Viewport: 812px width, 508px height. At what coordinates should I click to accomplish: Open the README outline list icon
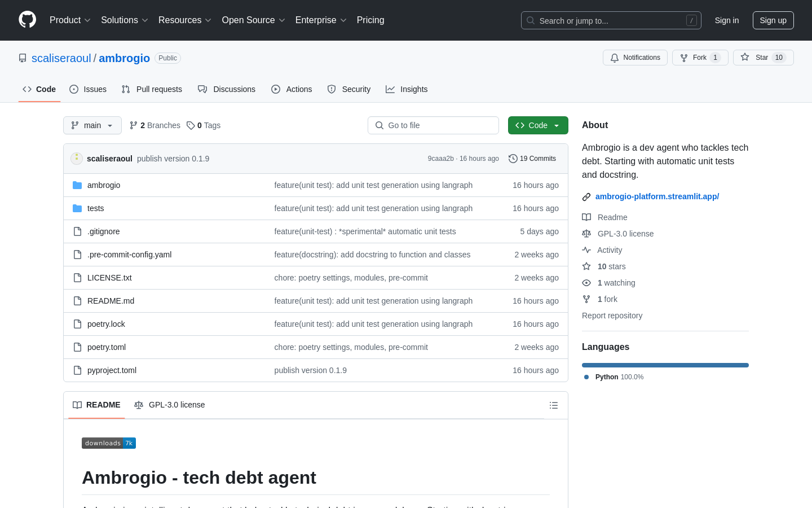pos(554,405)
